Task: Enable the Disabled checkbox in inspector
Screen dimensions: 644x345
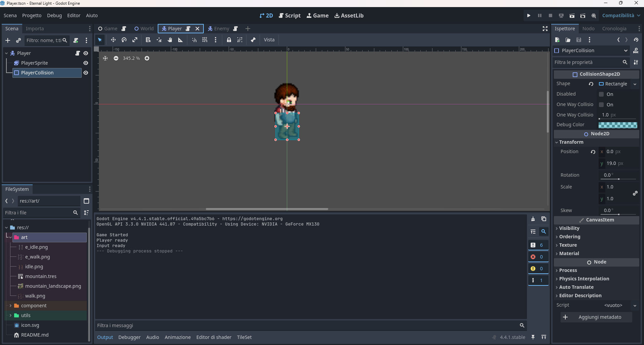Action: (601, 94)
